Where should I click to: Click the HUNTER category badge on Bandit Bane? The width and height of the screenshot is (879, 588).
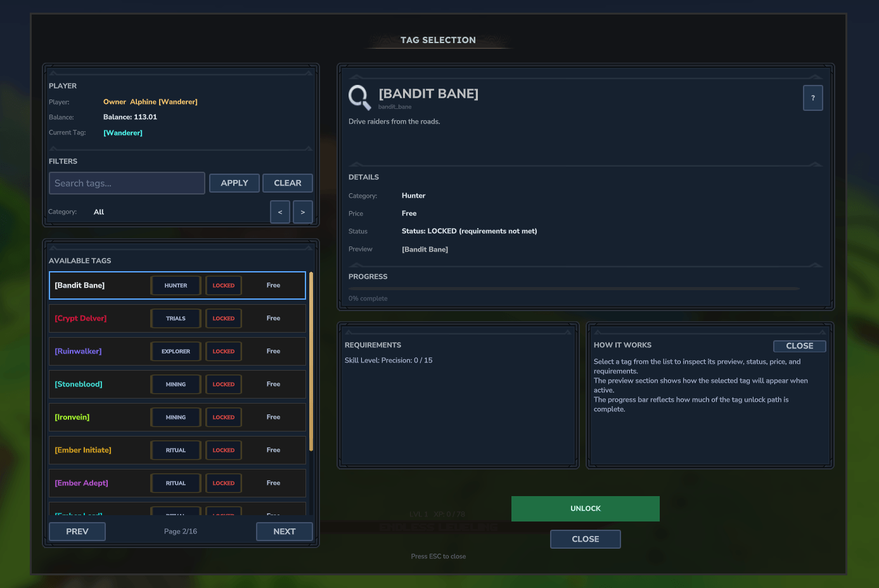pyautogui.click(x=176, y=286)
